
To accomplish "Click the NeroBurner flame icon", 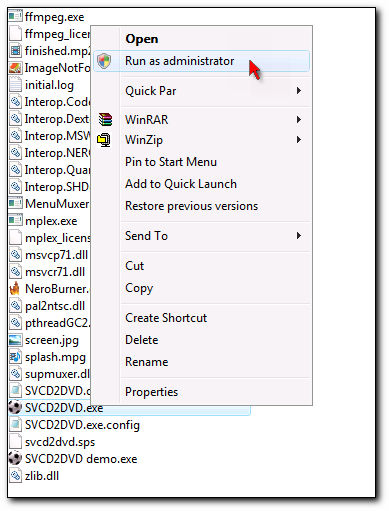I will coord(15,289).
